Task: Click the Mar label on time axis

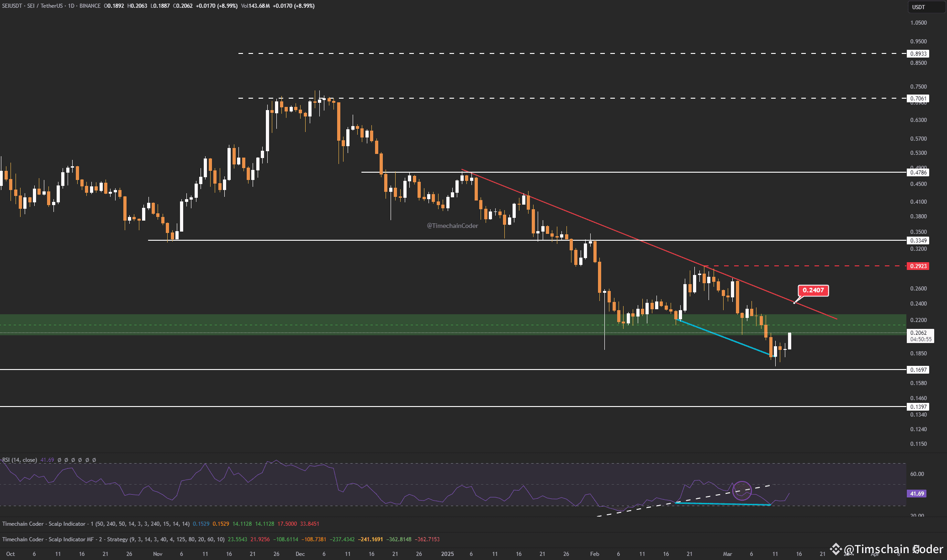Action: coord(727,554)
